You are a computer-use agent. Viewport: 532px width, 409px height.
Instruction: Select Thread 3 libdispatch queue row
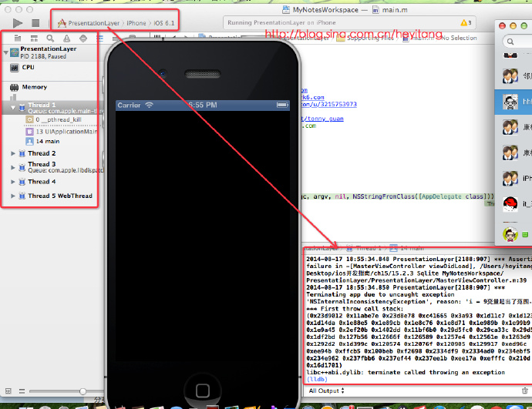click(50, 167)
